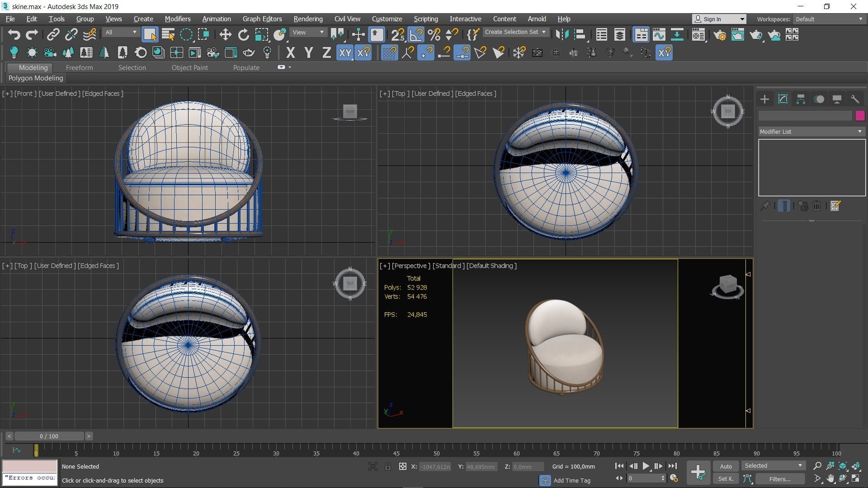Screen dimensions: 868x488
Task: Open the Selected key filter dropdown
Action: coord(773,466)
